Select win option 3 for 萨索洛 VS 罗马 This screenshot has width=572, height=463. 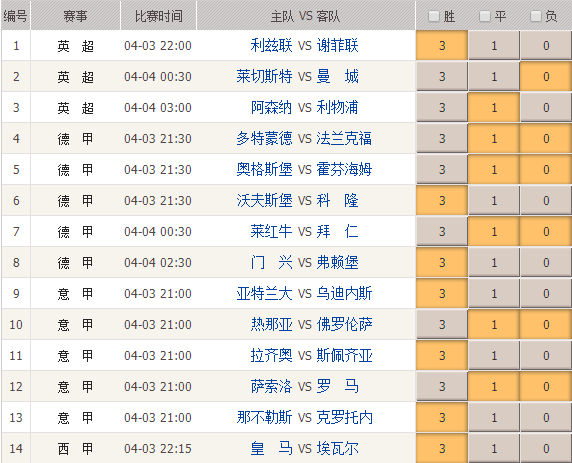click(442, 387)
